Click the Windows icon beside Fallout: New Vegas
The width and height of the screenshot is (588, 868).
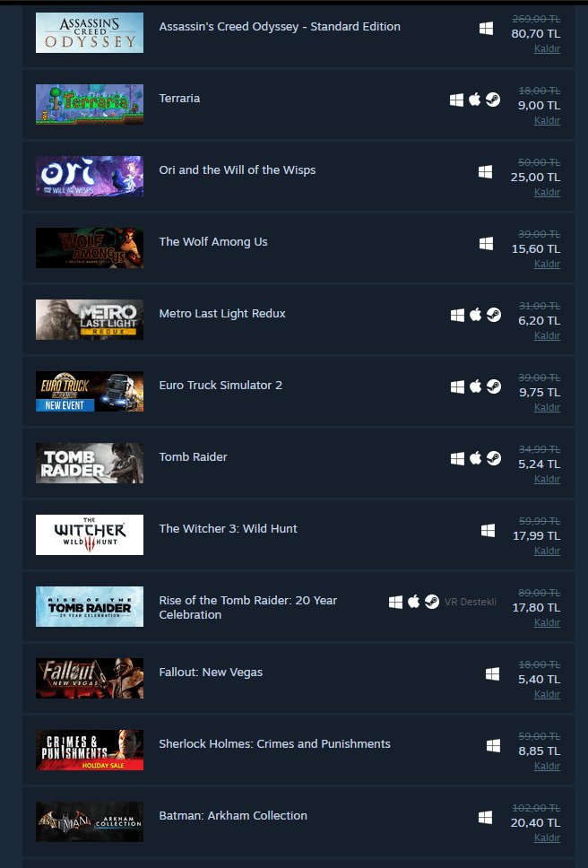coord(492,673)
